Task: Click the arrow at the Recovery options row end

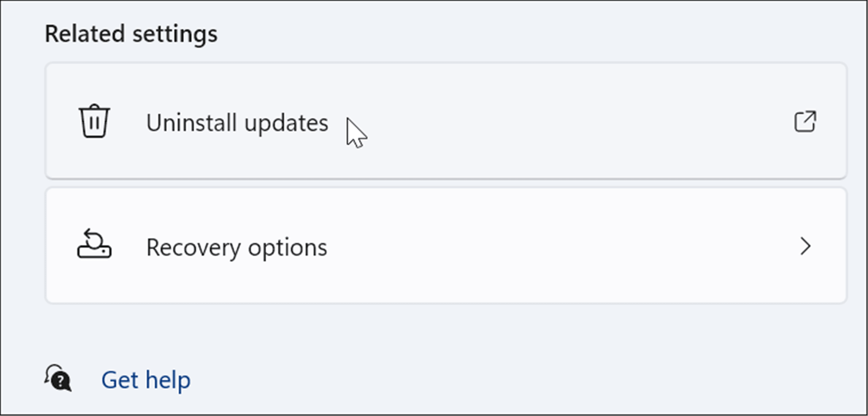Action: click(805, 246)
